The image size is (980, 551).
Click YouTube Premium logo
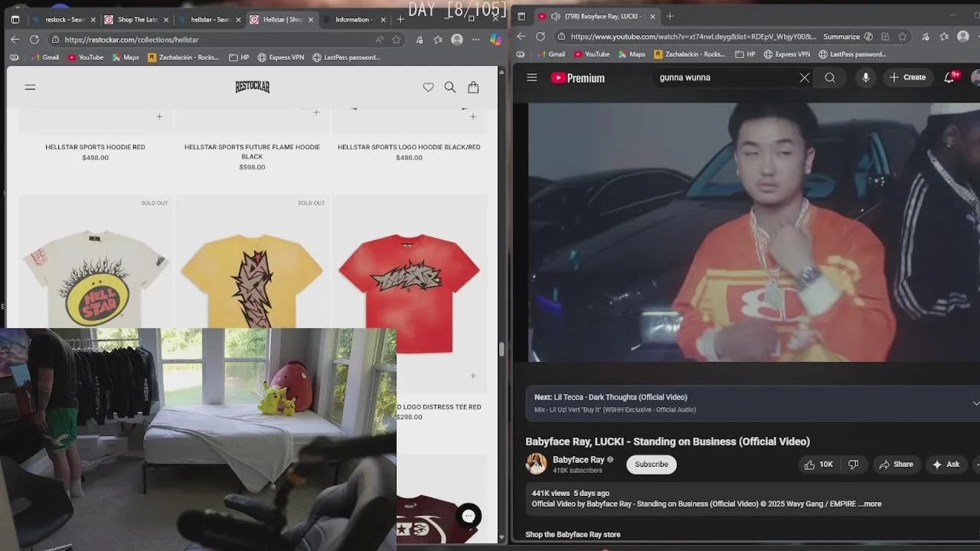pyautogui.click(x=578, y=77)
